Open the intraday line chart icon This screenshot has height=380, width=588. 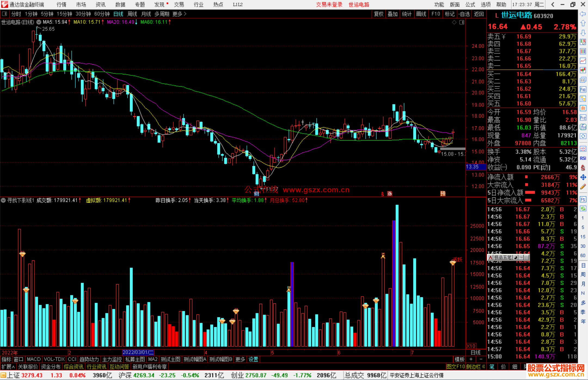point(583,61)
